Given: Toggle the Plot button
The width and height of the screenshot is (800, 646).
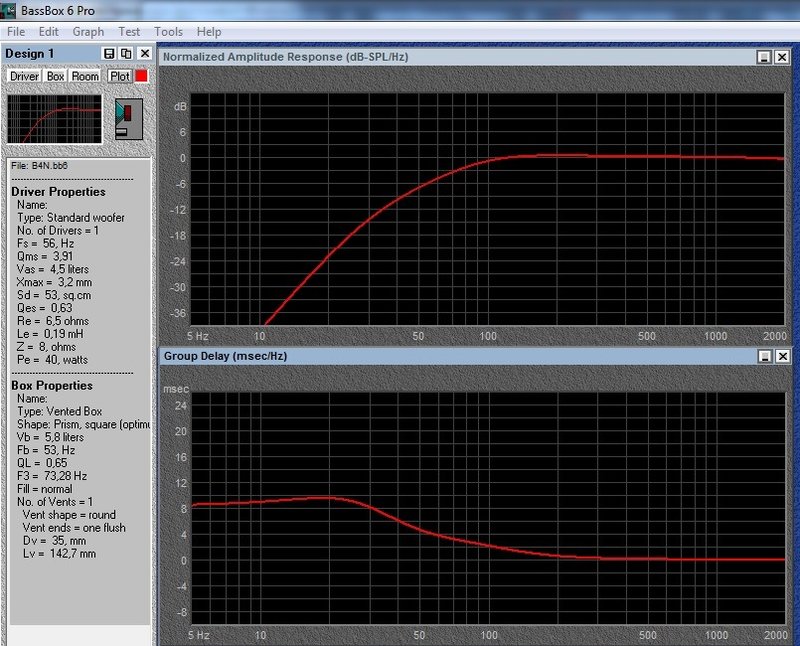Looking at the screenshot, I should tap(120, 76).
